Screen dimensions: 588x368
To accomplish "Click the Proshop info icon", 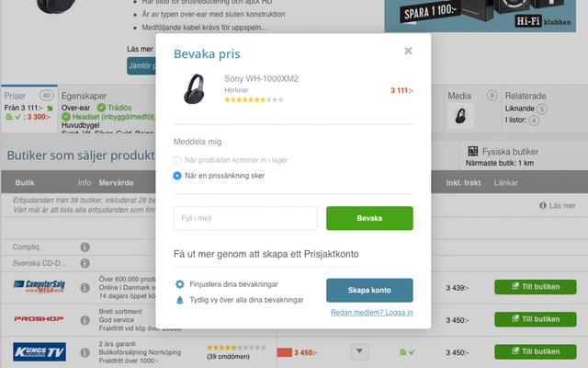I will (85, 320).
